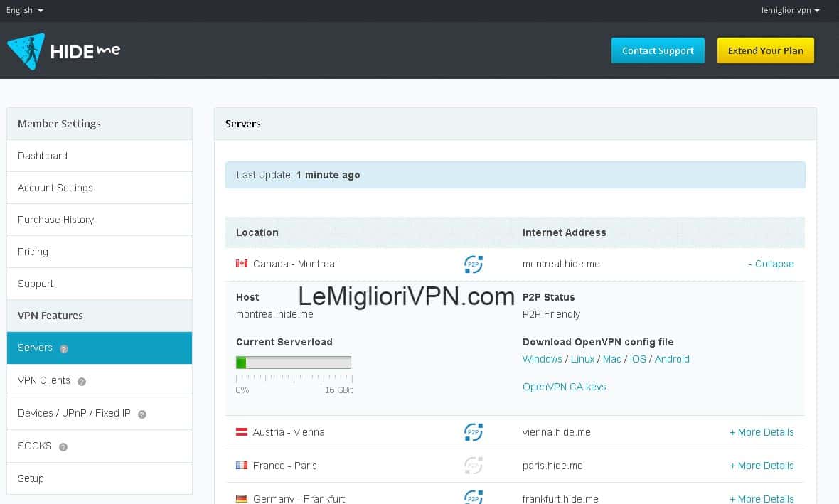This screenshot has height=504, width=839.
Task: Click the Germany flag icon
Action: 242,498
